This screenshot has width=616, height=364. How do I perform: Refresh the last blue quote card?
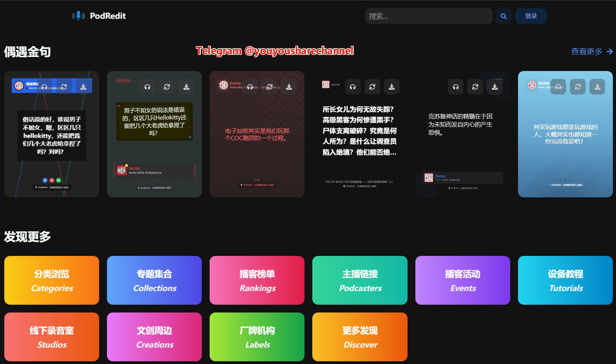pos(578,87)
